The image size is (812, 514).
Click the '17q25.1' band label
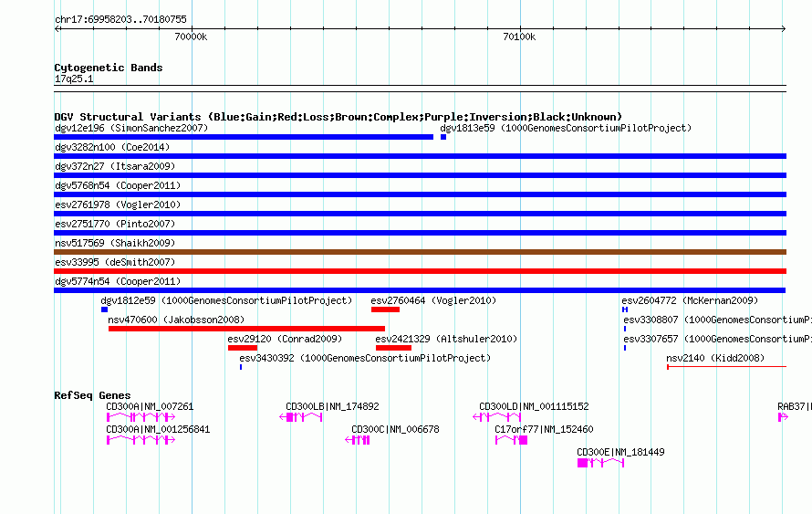(74, 79)
